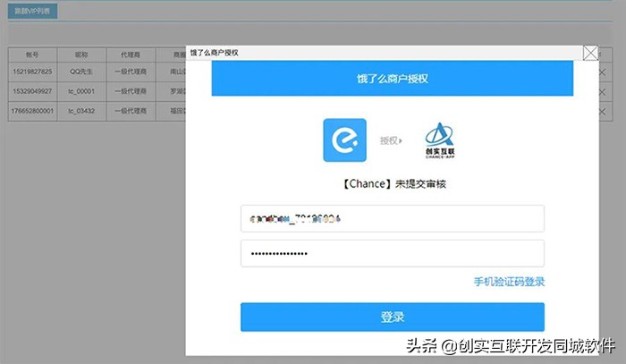Close the 饿了么商户授权 dialog with the X

590,53
